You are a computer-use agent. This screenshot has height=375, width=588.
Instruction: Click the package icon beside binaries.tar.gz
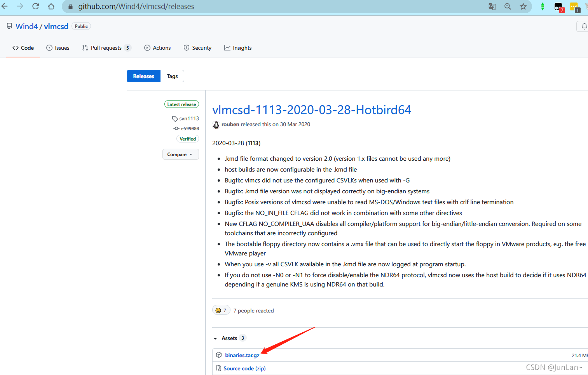pos(219,355)
